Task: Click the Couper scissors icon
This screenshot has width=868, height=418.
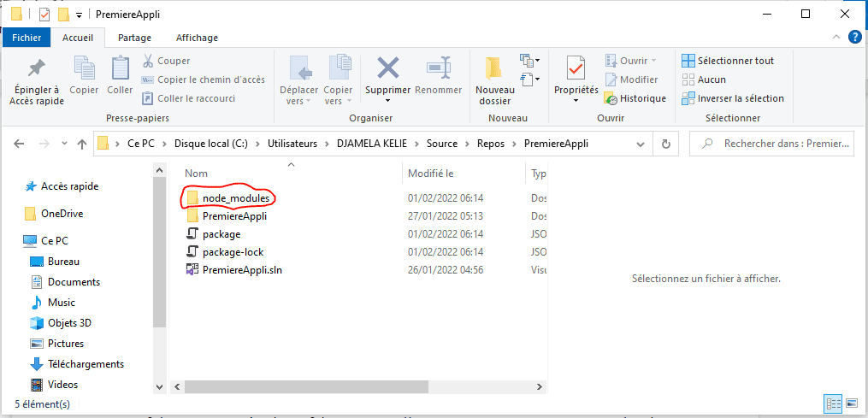Action: (x=147, y=61)
